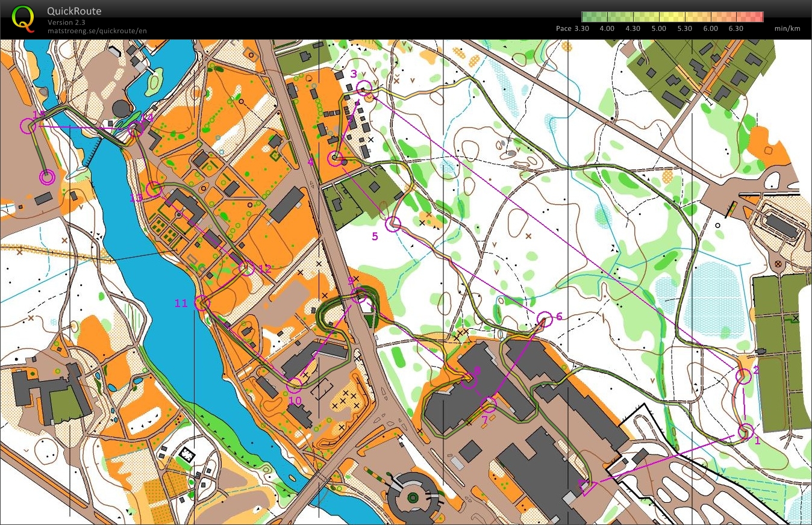
Task: Select control circle 8 on the map
Action: [470, 379]
